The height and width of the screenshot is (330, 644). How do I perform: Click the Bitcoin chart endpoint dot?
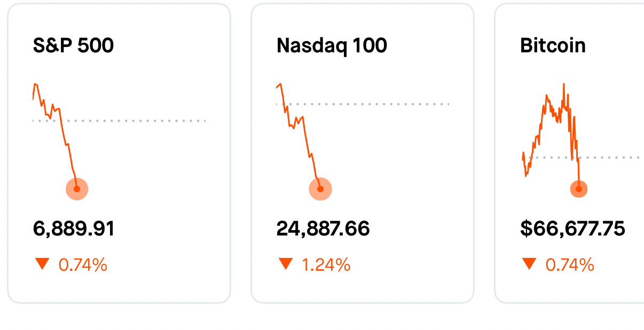coord(579,189)
